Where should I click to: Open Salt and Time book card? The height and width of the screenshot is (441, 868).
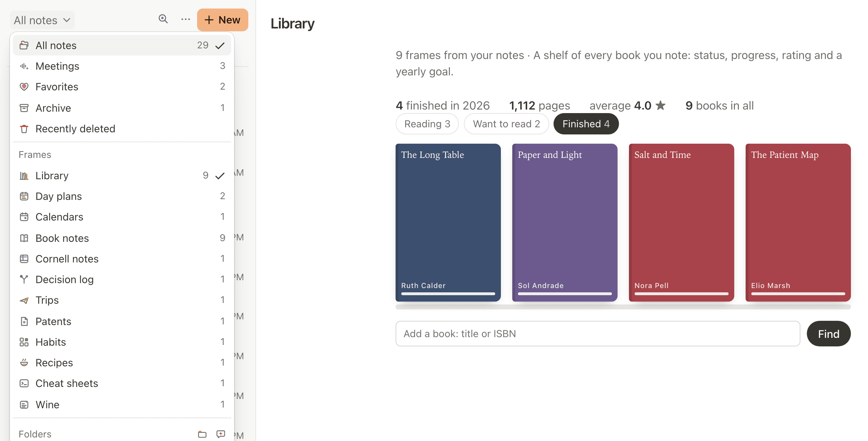[x=682, y=223]
